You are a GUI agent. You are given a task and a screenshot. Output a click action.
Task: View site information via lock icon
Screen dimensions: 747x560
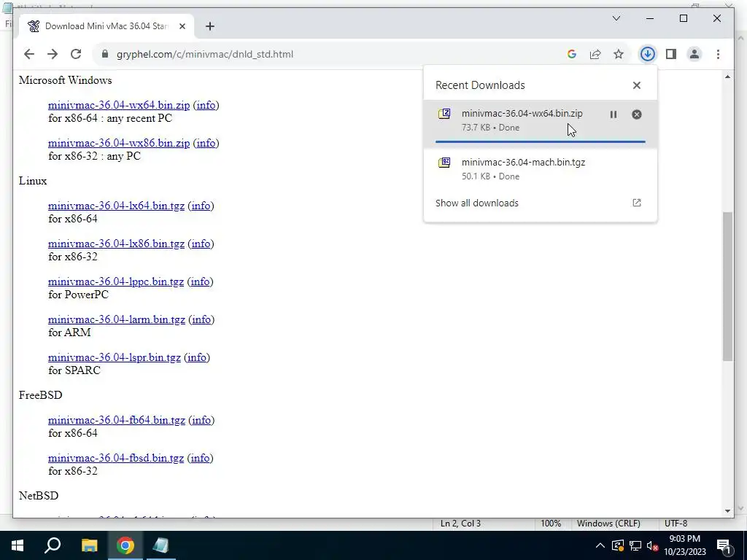105,54
